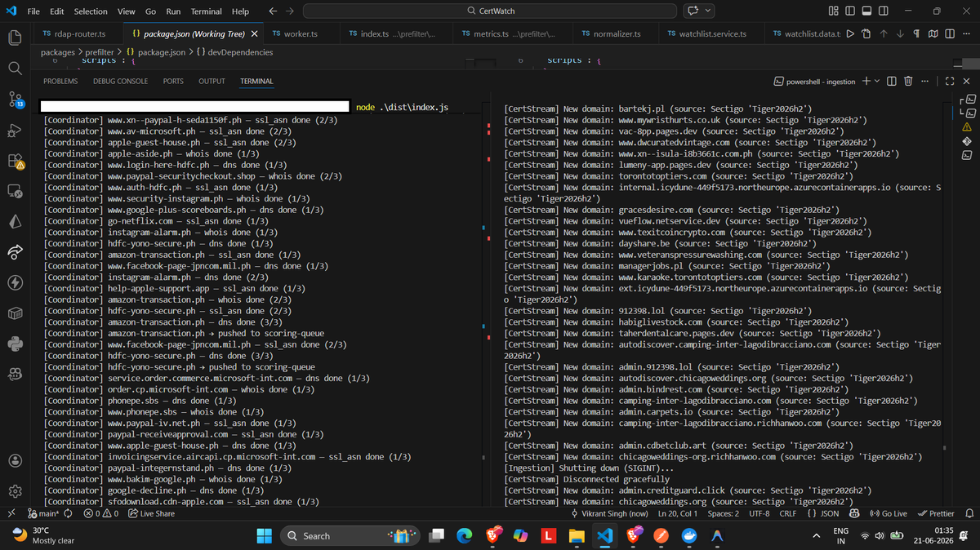Click the New Terminal plus icon

click(x=866, y=81)
